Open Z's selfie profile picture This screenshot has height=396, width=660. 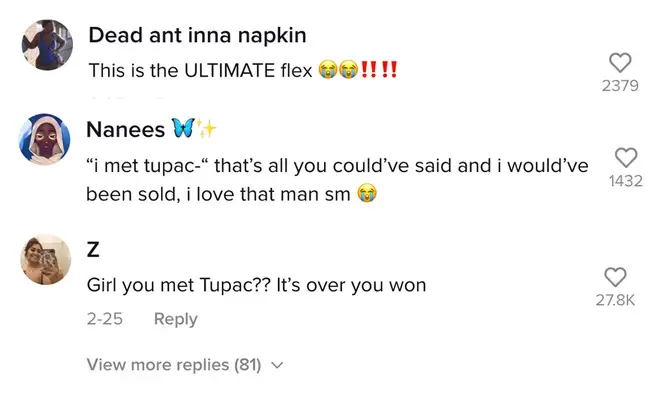45,260
